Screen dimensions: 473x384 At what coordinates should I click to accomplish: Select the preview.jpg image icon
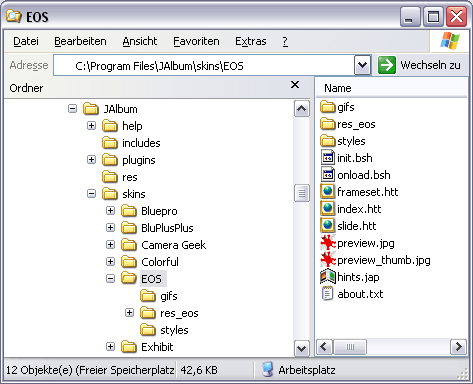pyautogui.click(x=328, y=243)
